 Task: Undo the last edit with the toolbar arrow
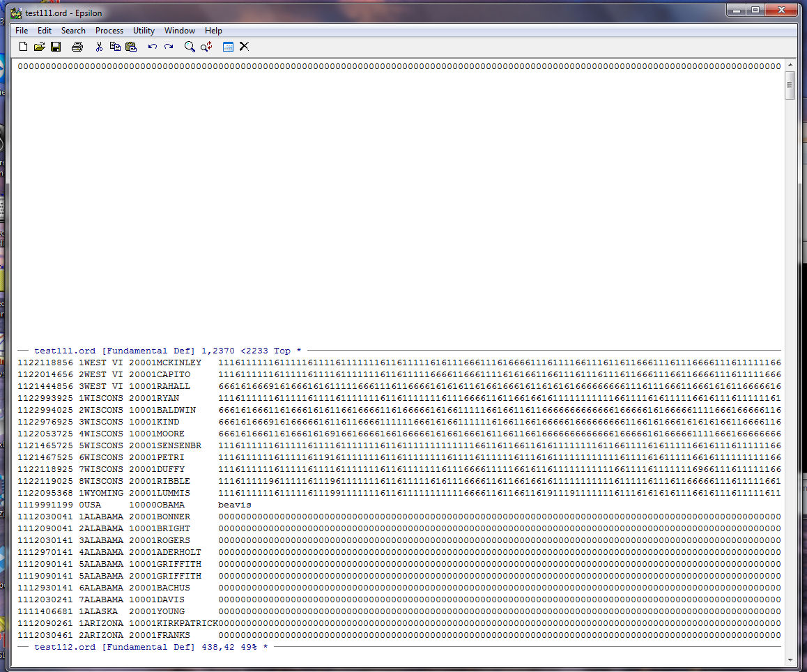[152, 47]
